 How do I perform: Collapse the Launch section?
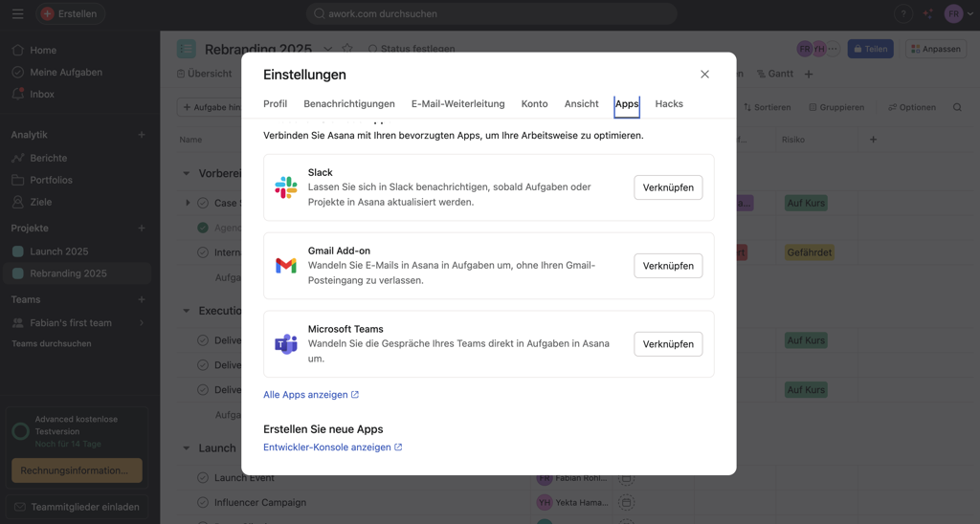pyautogui.click(x=187, y=448)
